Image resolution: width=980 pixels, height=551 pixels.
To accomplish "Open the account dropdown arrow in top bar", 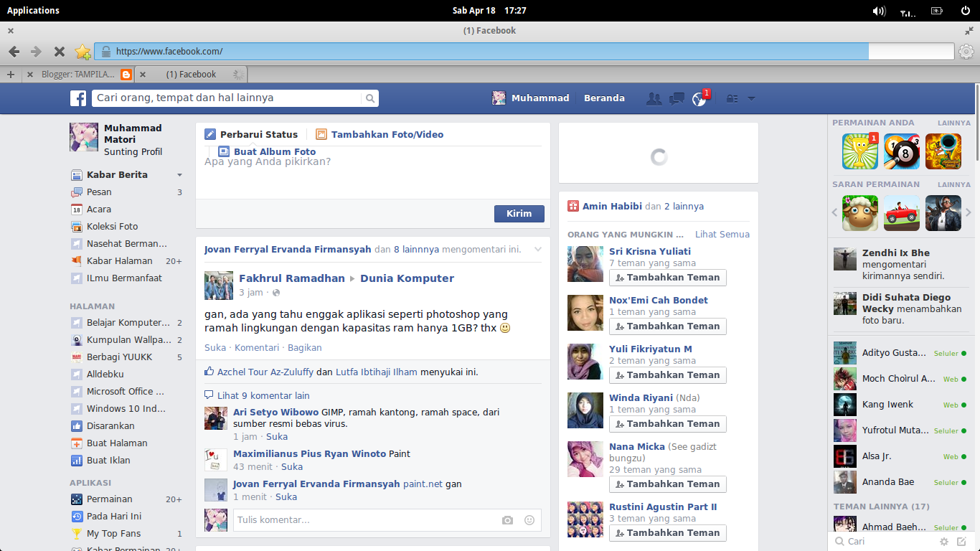I will tap(751, 99).
